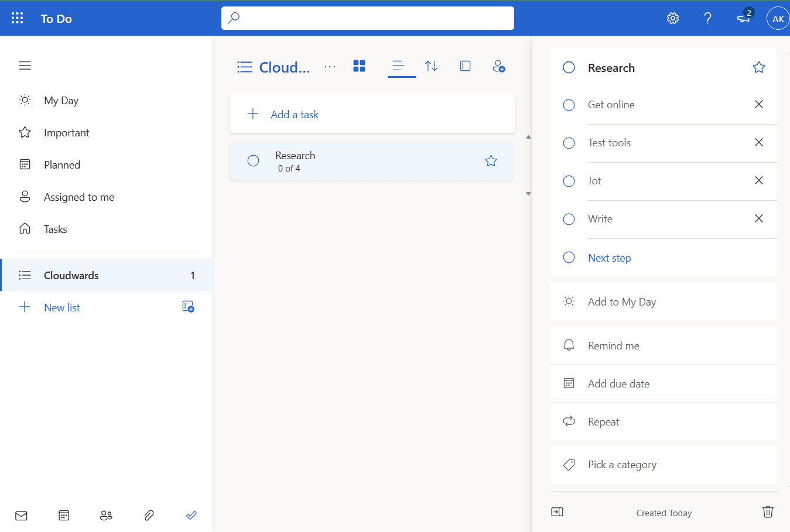Image resolution: width=790 pixels, height=532 pixels.
Task: Open Settings gear in header
Action: point(673,18)
